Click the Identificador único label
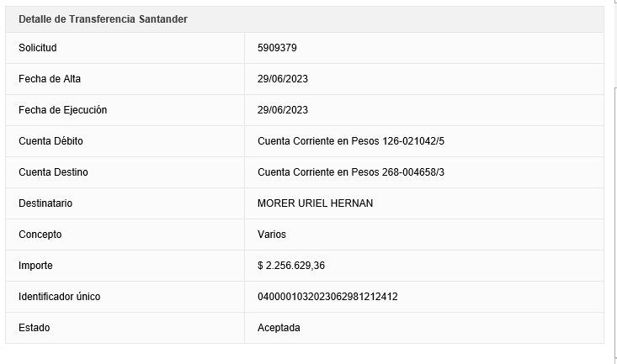 click(60, 297)
